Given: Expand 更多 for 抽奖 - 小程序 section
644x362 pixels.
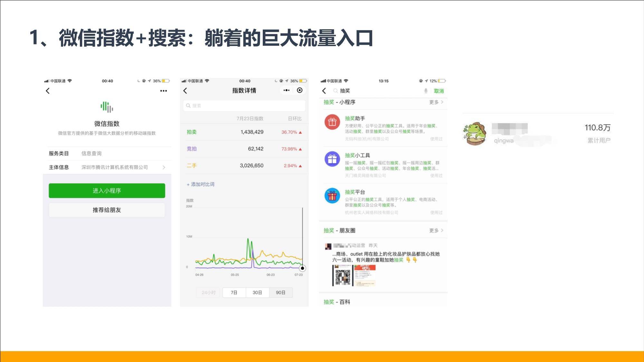Looking at the screenshot, I should click(x=436, y=102).
